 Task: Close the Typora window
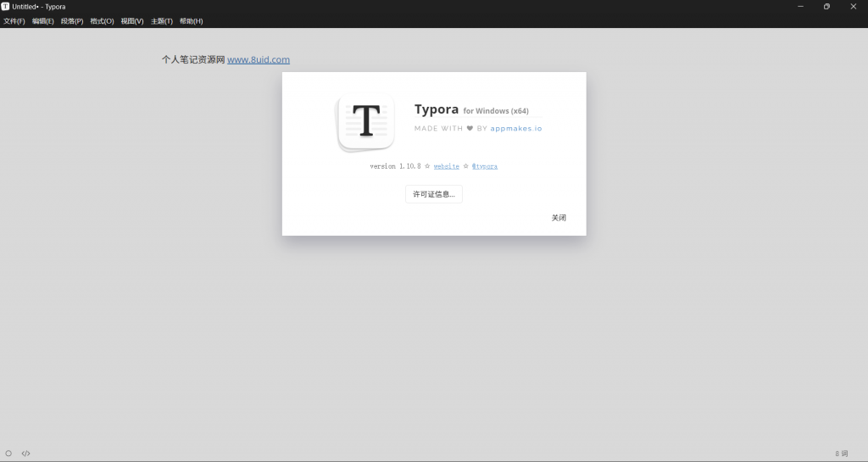point(853,7)
